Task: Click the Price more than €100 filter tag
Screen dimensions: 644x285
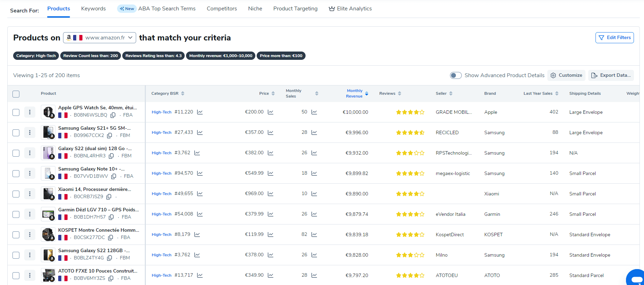Action: tap(281, 56)
